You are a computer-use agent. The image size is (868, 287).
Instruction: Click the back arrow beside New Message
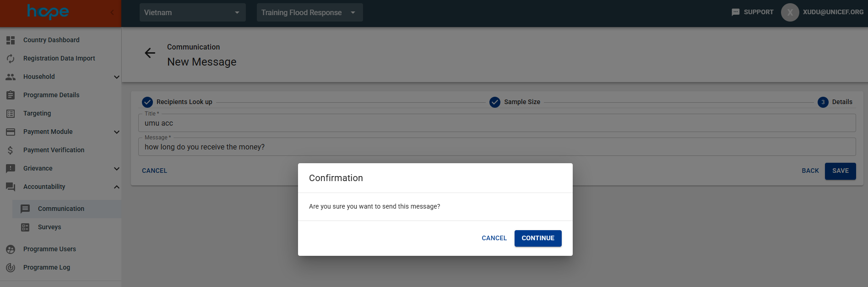150,53
